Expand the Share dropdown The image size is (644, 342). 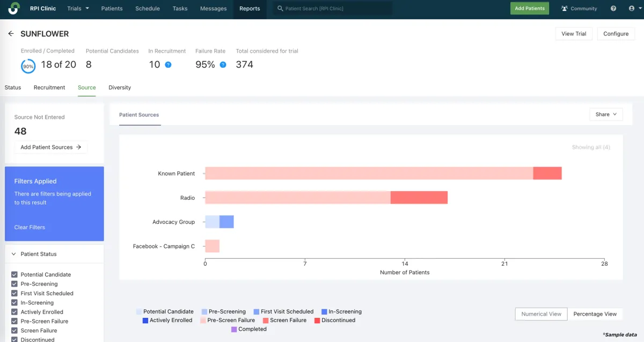click(606, 114)
